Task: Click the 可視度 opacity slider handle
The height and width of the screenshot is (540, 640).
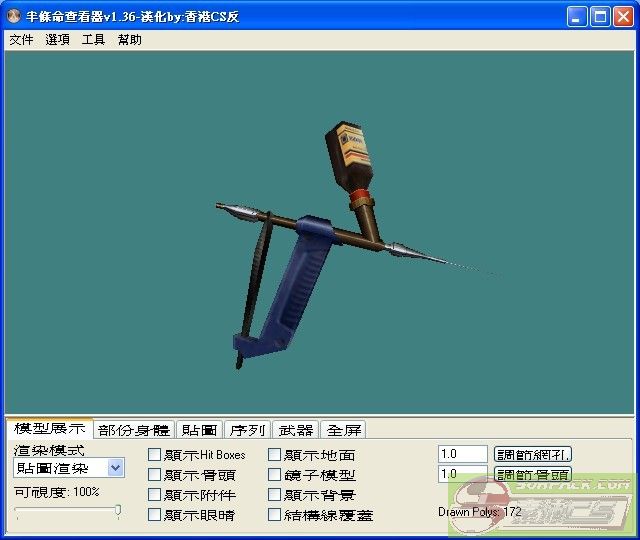Action: [x=118, y=511]
